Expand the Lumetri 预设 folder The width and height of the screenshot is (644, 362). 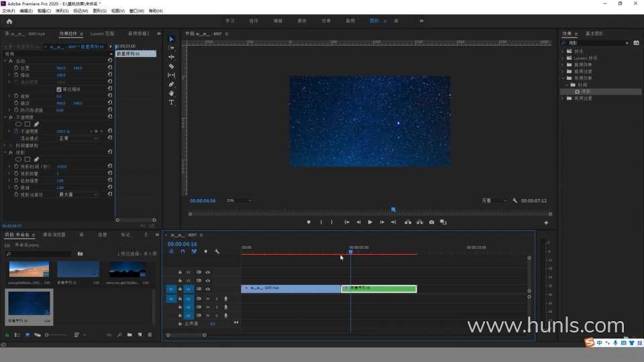point(563,58)
